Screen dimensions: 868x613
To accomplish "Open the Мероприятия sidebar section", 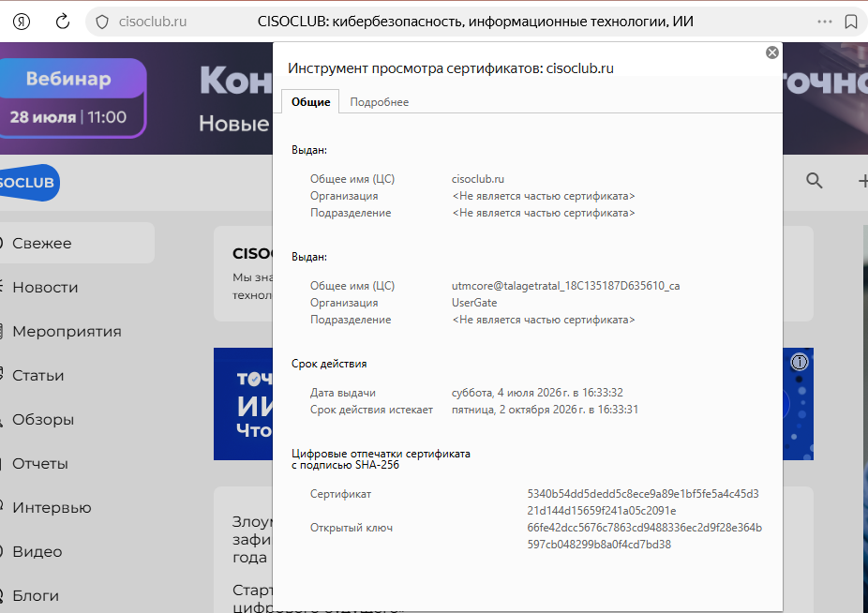I will pos(67,331).
